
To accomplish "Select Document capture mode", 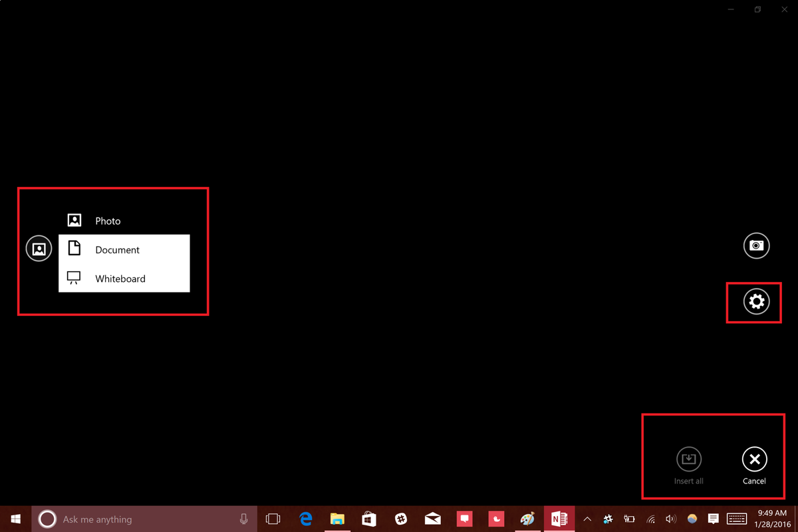I will [117, 249].
